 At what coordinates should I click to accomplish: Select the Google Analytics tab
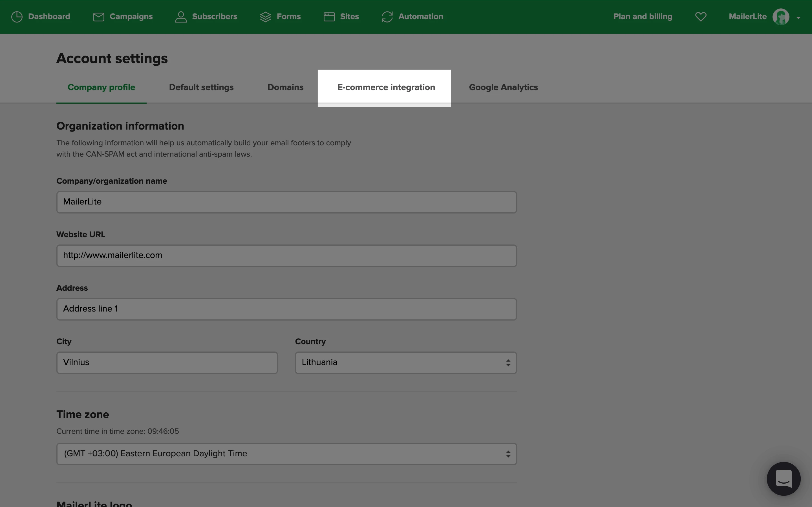[503, 88]
